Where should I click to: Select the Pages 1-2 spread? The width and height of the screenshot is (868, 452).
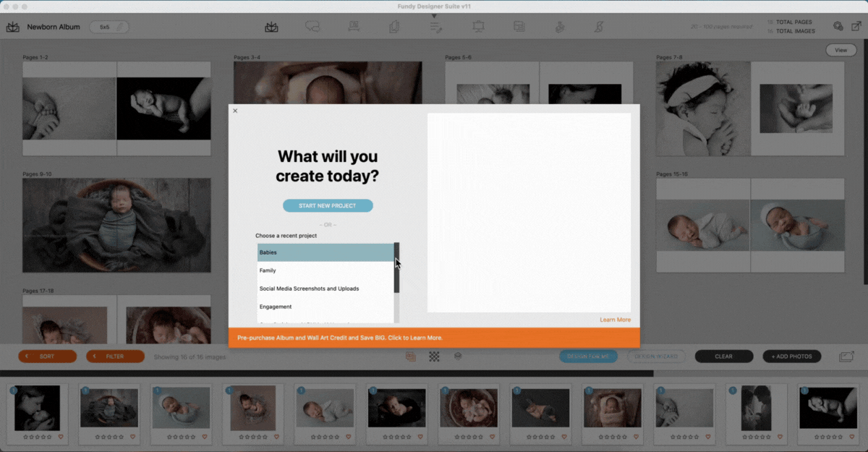(x=116, y=108)
